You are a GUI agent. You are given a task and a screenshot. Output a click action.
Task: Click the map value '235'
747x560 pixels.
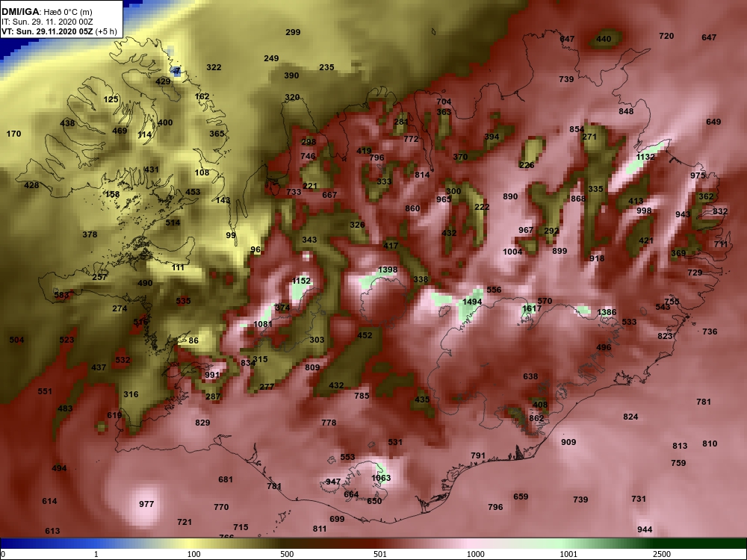[x=326, y=68]
